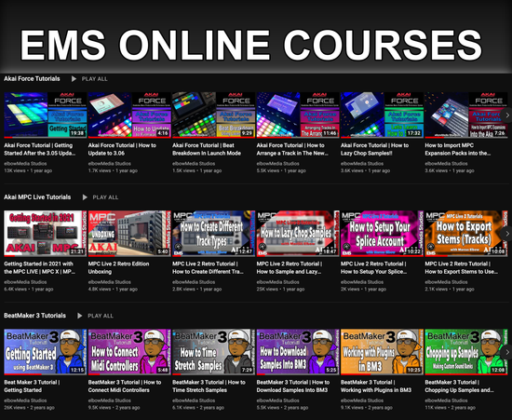Click progress bar on Getting Started in 2021 thumbnail

[x=46, y=255]
